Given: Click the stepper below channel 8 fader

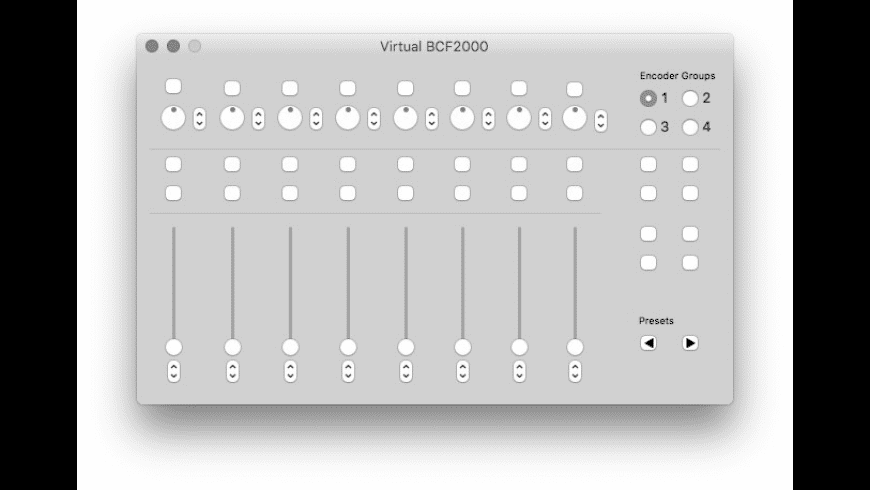Looking at the screenshot, I should (x=575, y=371).
